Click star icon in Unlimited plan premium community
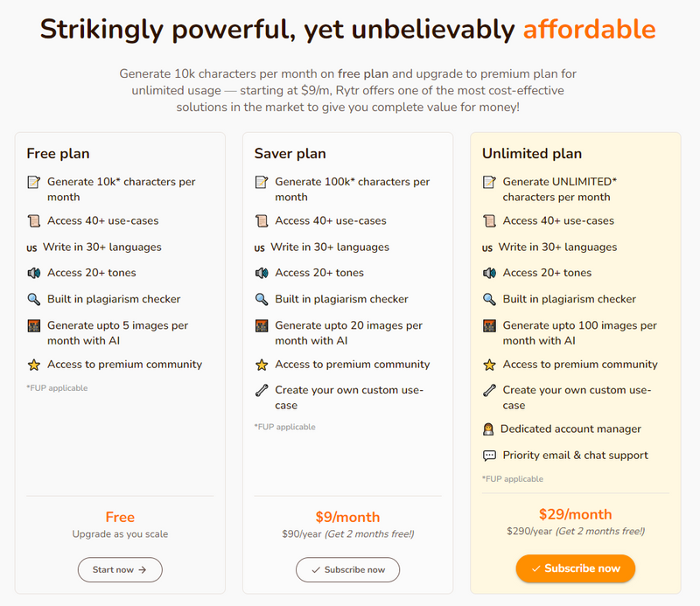This screenshot has height=606, width=700. click(489, 365)
